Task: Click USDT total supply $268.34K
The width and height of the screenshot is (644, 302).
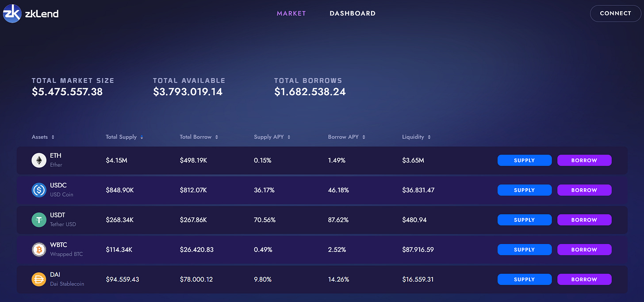Action: 120,220
